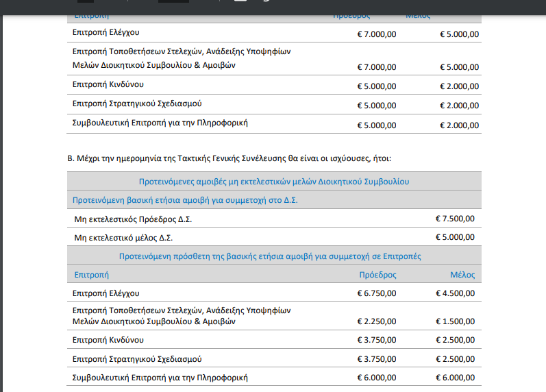Click the € 4.500,00 amount
This screenshot has width=546, height=392.
point(455,293)
